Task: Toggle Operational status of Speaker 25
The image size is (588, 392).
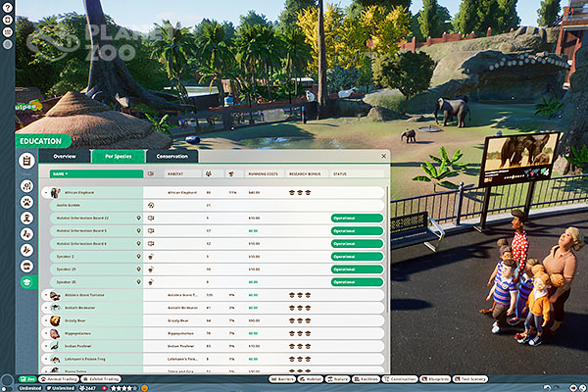Action: (357, 269)
